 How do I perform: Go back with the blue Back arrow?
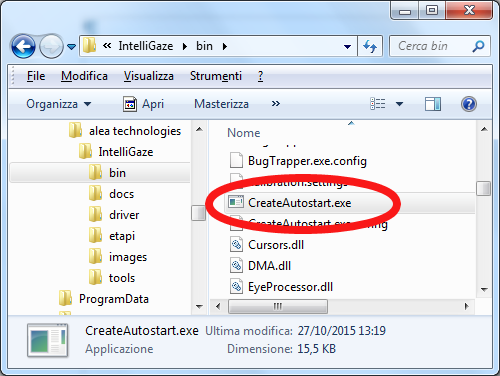point(23,46)
